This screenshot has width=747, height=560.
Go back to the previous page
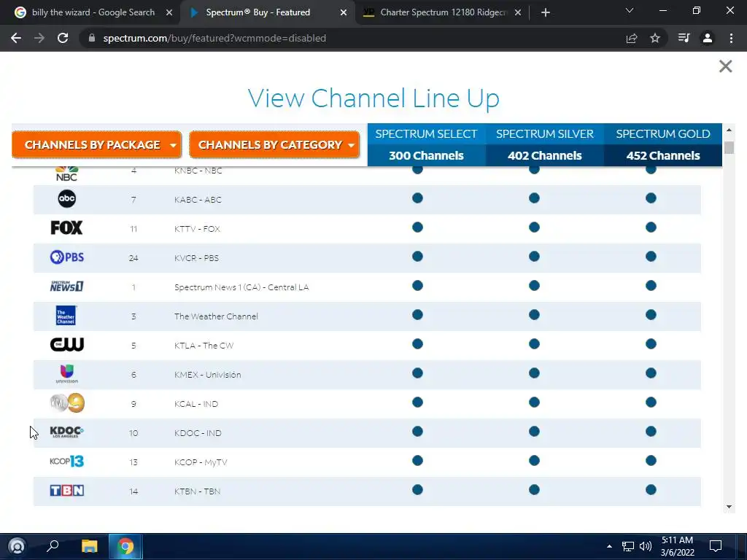[x=16, y=38]
